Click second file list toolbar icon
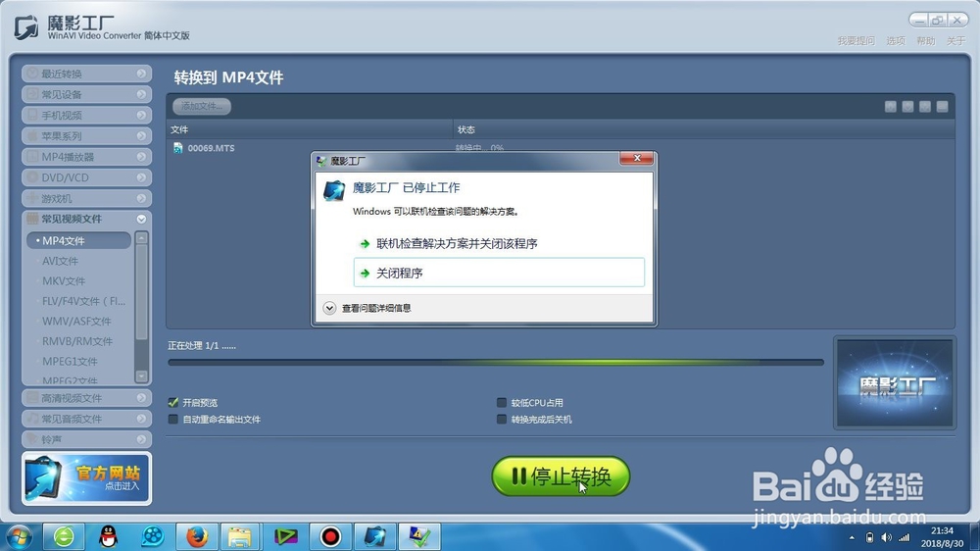This screenshot has width=980, height=551. pyautogui.click(x=908, y=107)
